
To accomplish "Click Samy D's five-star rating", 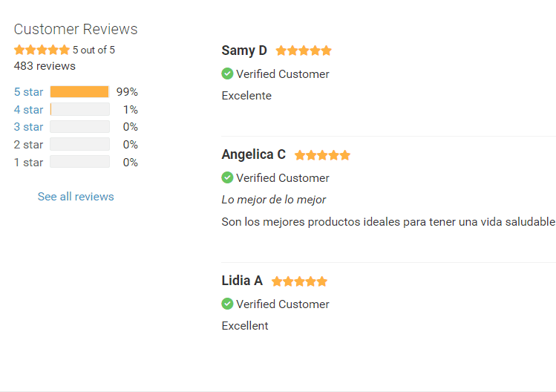I will click(304, 50).
